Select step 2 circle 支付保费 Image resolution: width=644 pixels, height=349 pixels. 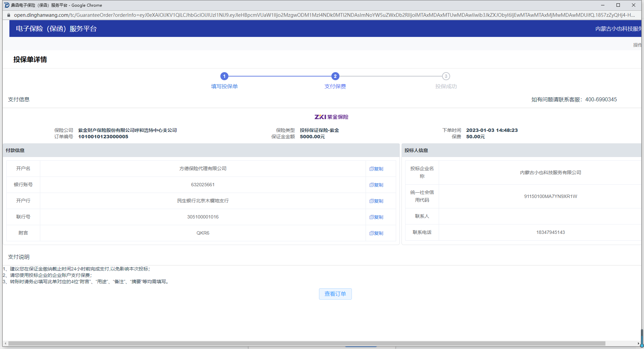click(335, 76)
